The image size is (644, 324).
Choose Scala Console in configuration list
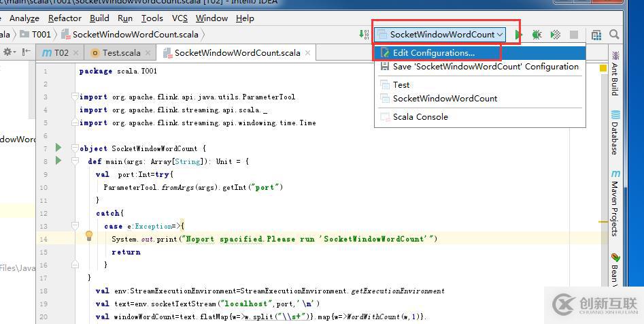tap(479, 117)
